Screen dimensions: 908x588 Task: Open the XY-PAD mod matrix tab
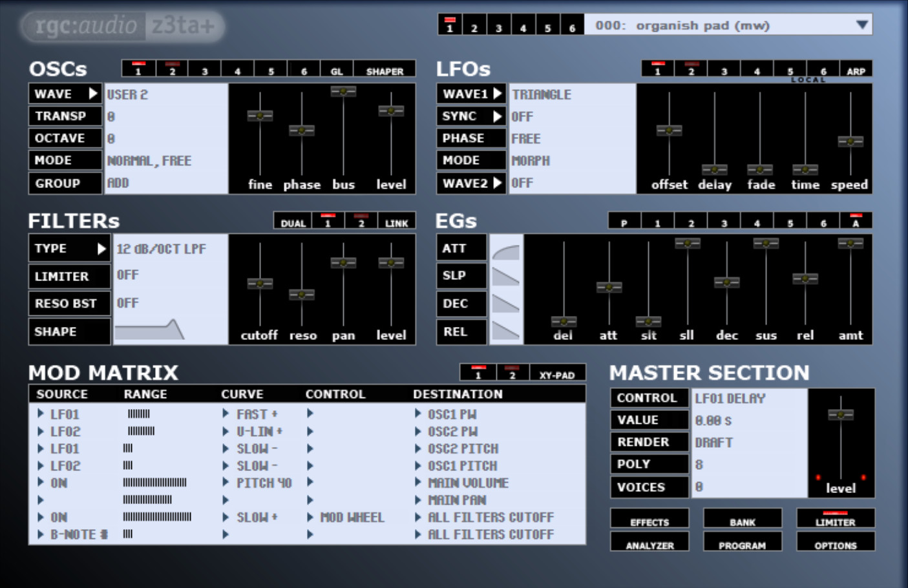pos(556,373)
